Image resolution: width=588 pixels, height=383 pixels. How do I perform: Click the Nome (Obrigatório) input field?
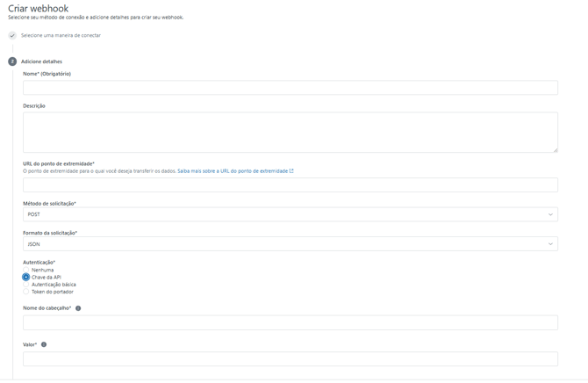tap(290, 88)
